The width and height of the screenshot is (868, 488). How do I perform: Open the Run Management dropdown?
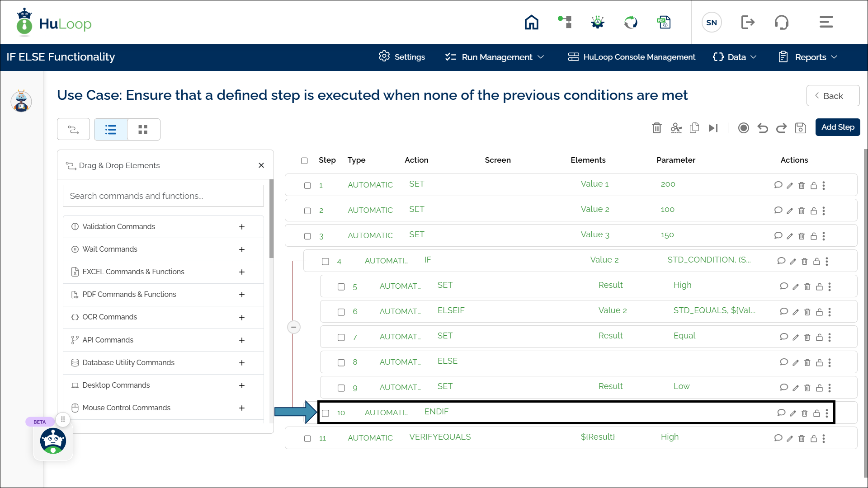coord(495,57)
